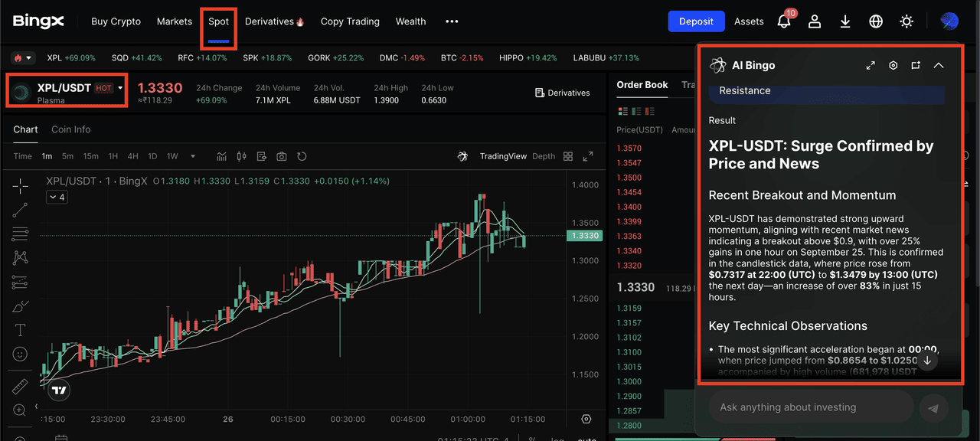Click the BTC -2.15% ticker
This screenshot has height=441, width=980.
coord(462,57)
